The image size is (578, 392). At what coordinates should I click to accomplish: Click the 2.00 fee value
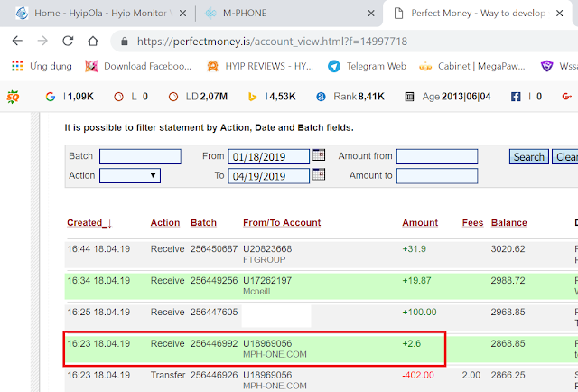(x=471, y=375)
